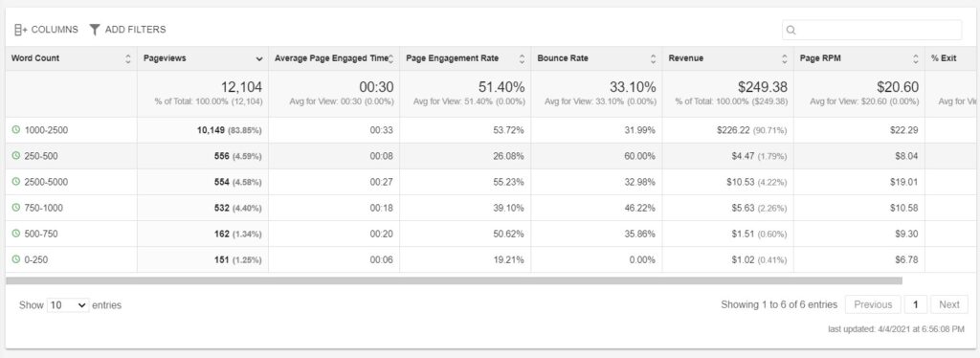Screen dimensions: 980x358
Task: Open the Columns chooser icon
Action: coord(21,30)
